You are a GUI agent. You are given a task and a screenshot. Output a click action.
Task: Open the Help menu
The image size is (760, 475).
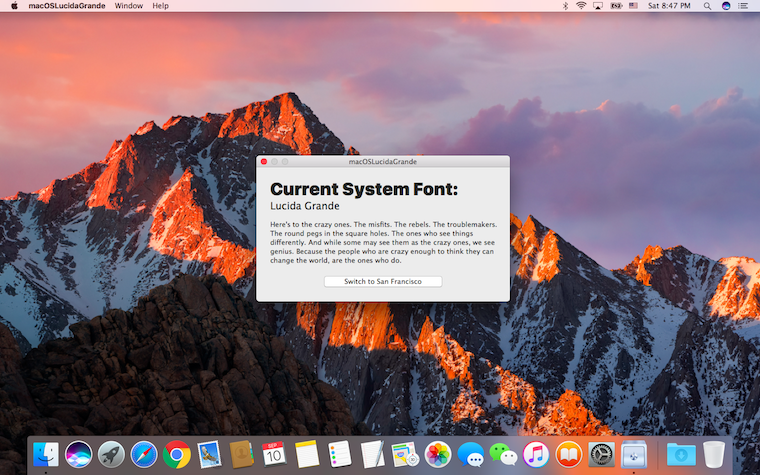click(160, 6)
